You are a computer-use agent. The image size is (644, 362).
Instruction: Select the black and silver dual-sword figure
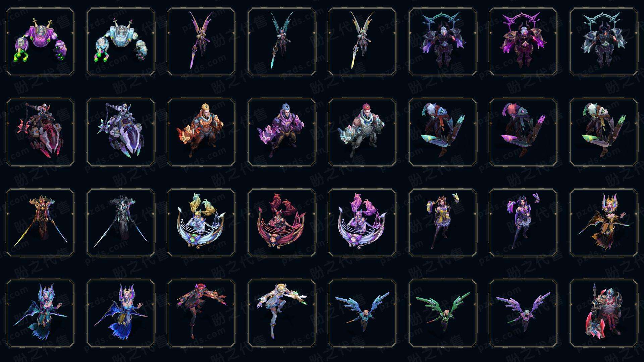(x=121, y=223)
